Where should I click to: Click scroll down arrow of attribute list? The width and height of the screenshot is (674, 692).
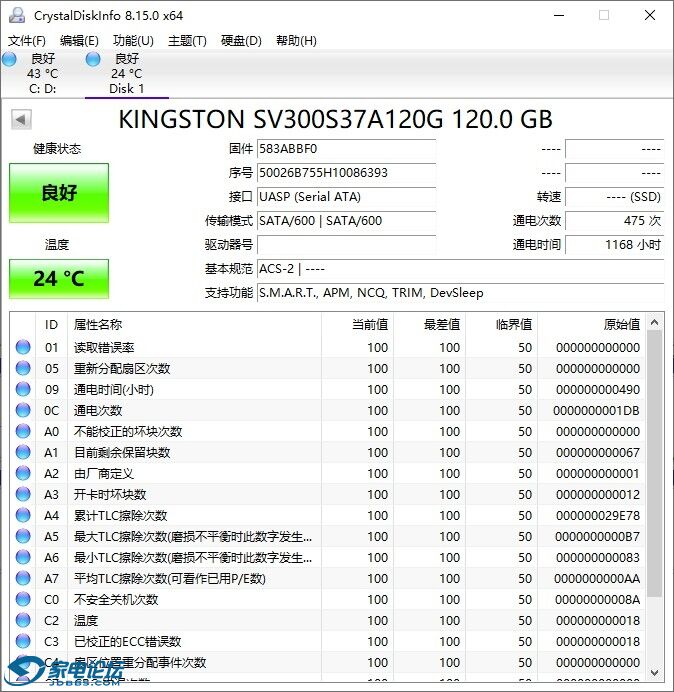pyautogui.click(x=655, y=673)
